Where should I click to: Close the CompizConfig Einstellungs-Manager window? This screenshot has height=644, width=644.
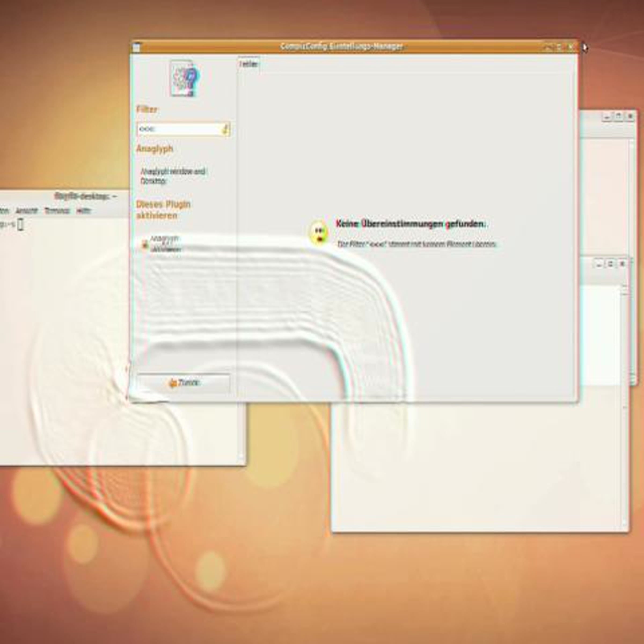(x=570, y=47)
